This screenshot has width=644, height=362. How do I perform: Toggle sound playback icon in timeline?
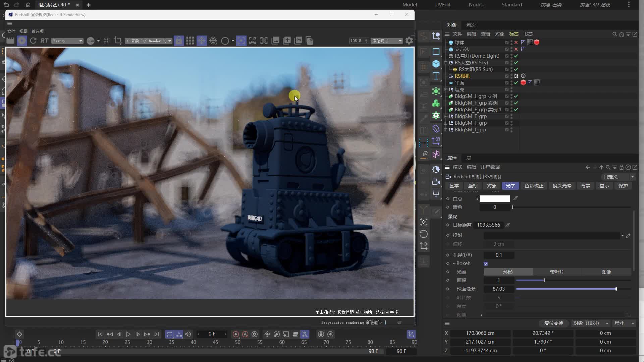(x=188, y=334)
